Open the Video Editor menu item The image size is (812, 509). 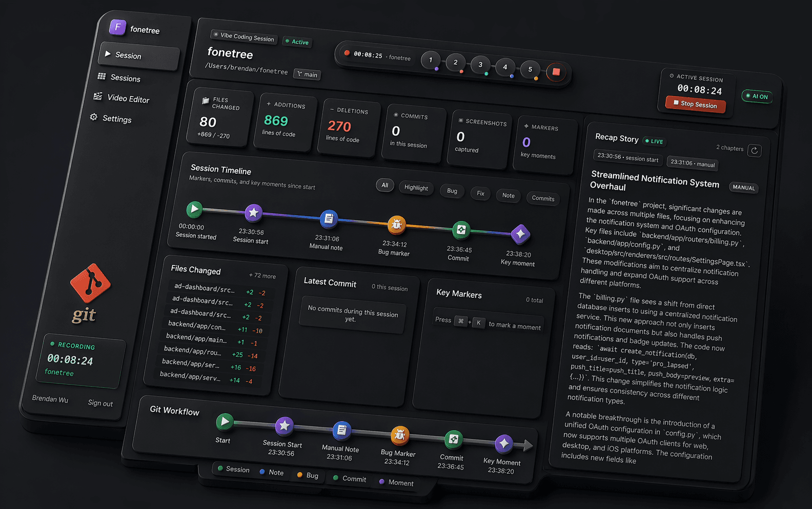[x=128, y=99]
